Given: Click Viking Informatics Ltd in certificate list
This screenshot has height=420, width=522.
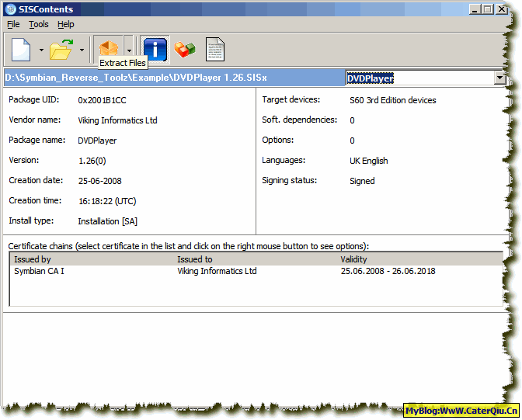Looking at the screenshot, I should pos(217,271).
